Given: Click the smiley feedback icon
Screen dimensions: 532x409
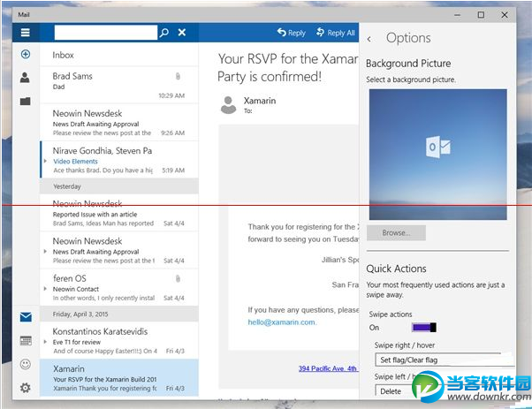Looking at the screenshot, I should point(26,364).
